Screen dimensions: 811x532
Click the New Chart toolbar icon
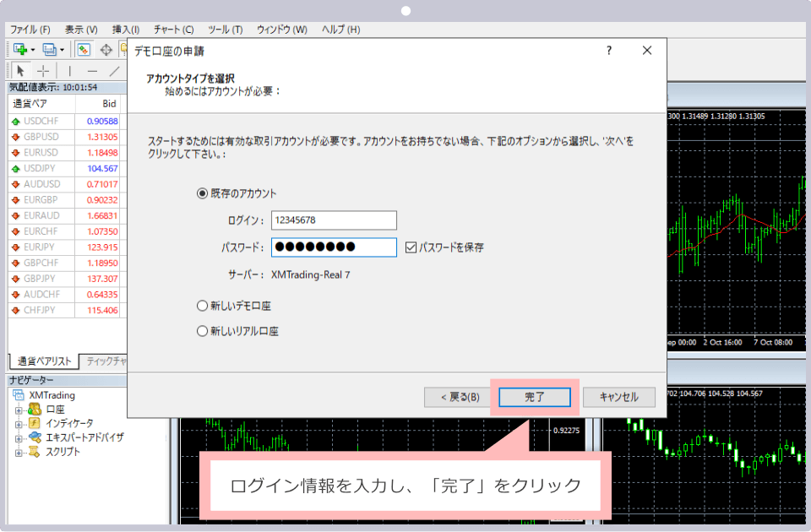(x=19, y=50)
